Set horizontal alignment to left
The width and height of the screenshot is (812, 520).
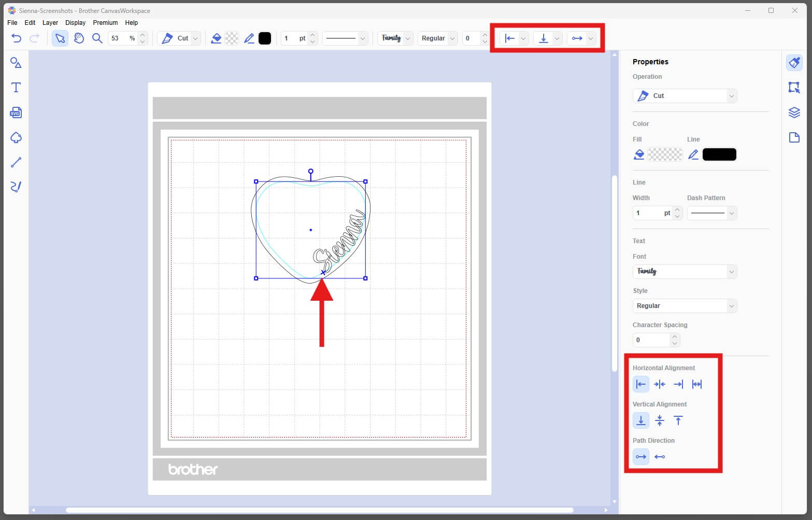(x=641, y=384)
